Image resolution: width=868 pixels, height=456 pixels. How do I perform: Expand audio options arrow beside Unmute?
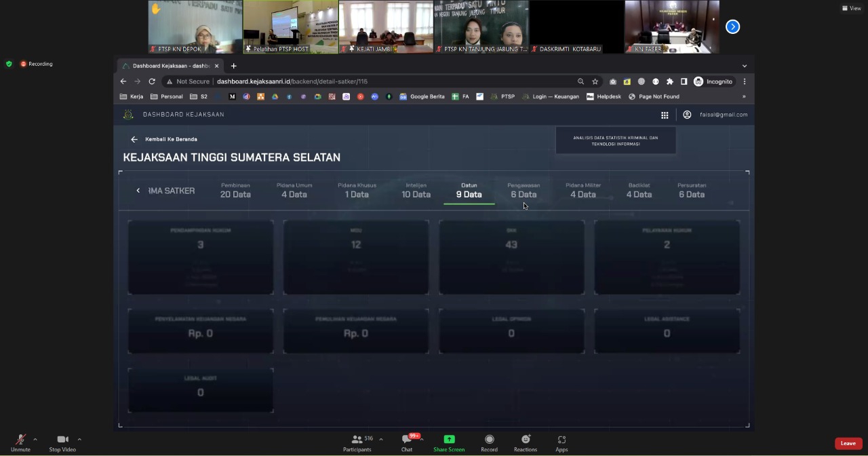click(x=35, y=439)
